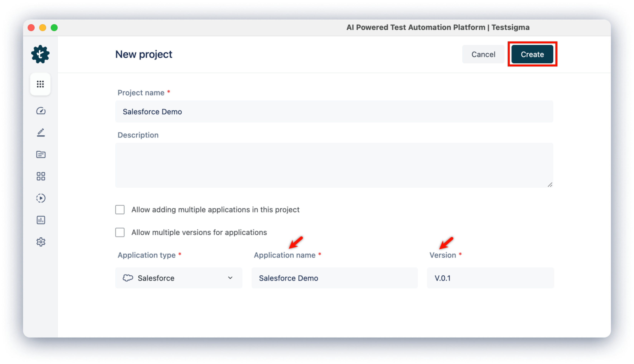634x364 pixels.
Task: Enable allow multiple versions for applications
Action: (x=120, y=232)
